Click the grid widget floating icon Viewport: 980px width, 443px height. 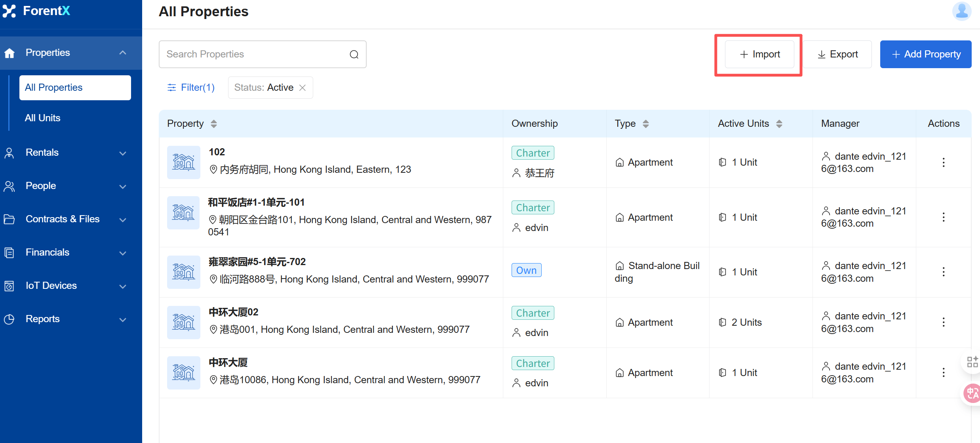pyautogui.click(x=972, y=362)
